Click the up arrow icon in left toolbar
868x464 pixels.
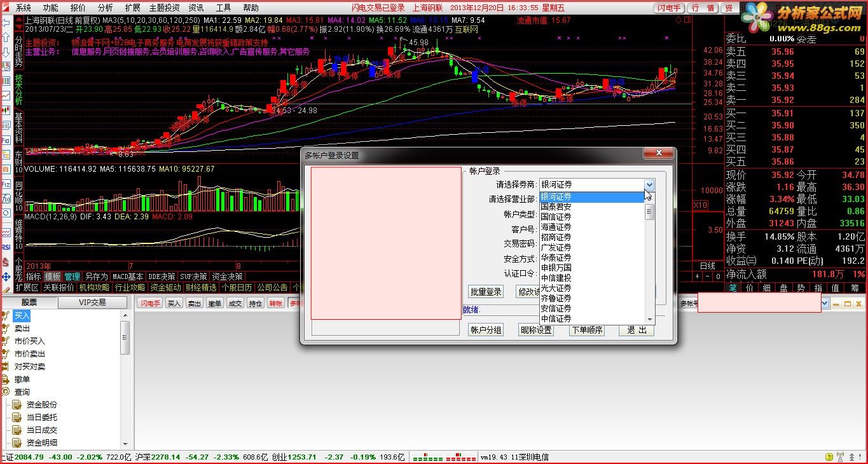tap(6, 37)
